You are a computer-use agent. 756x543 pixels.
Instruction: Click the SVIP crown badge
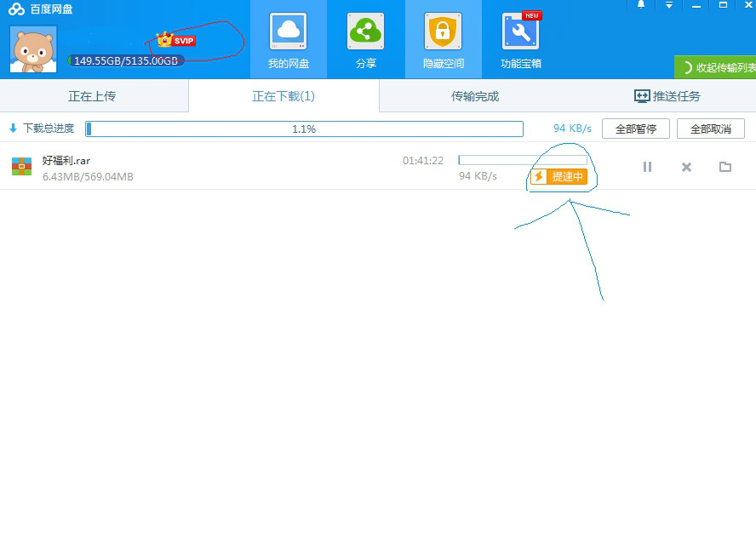tap(176, 40)
